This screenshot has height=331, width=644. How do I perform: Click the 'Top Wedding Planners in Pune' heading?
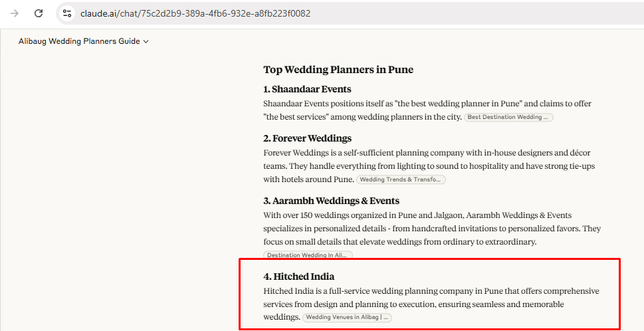click(x=338, y=70)
